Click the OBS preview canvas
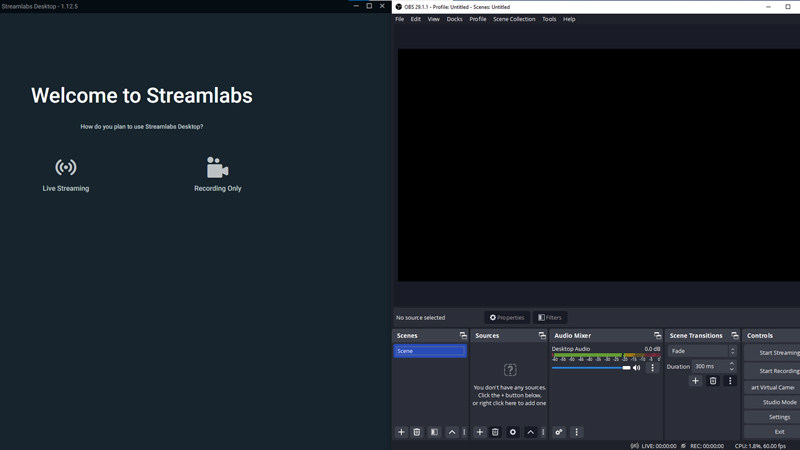Viewport: 800px width, 450px height. (x=599, y=165)
